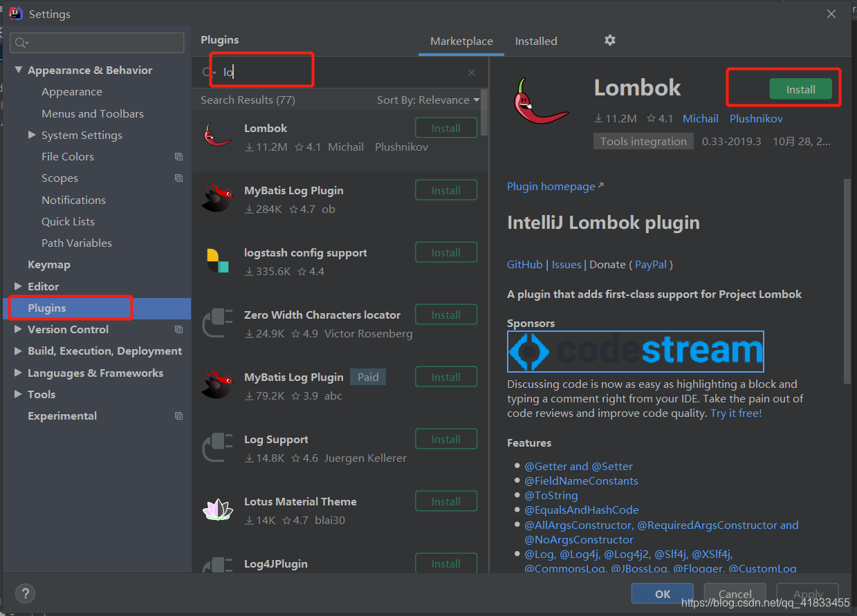Viewport: 857px width, 616px height.
Task: Click the paid MyBatis Log Plugin icon
Action: (x=216, y=384)
